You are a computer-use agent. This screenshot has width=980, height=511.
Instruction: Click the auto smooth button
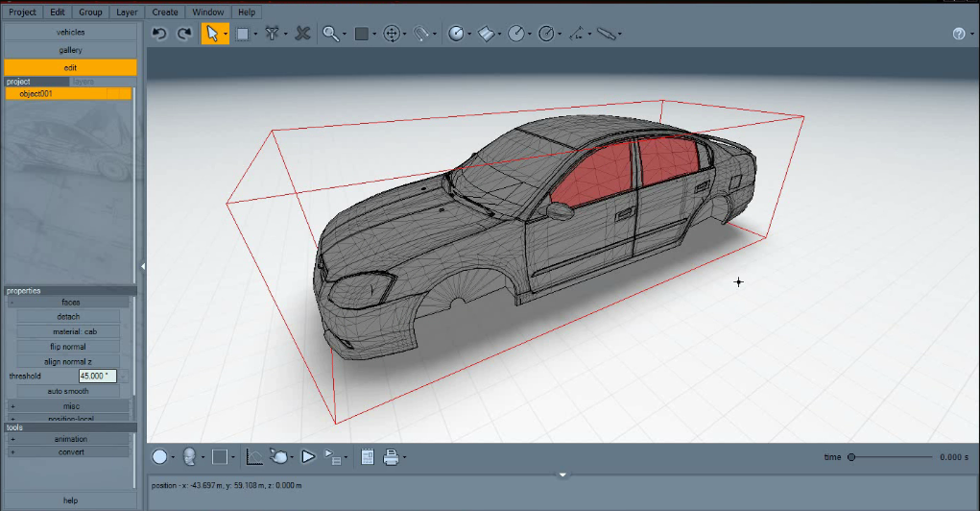tap(68, 392)
